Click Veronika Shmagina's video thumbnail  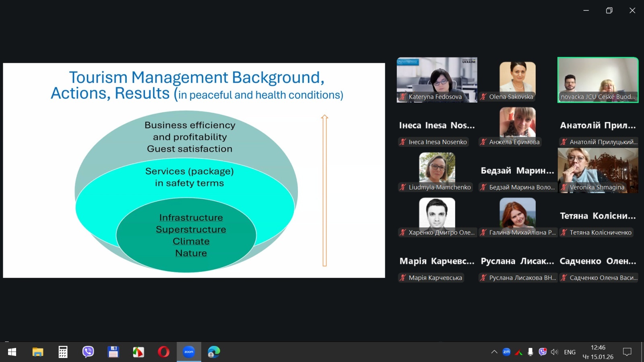coord(598,170)
